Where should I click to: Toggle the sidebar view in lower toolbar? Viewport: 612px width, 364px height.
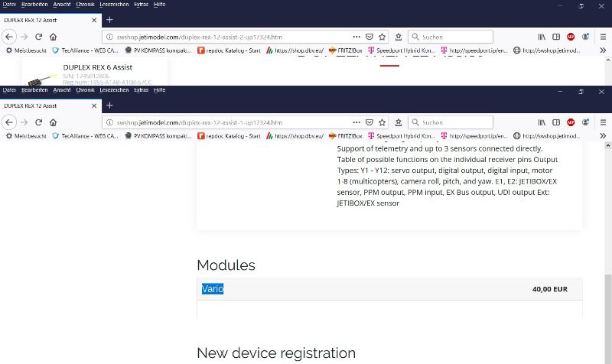coord(556,122)
